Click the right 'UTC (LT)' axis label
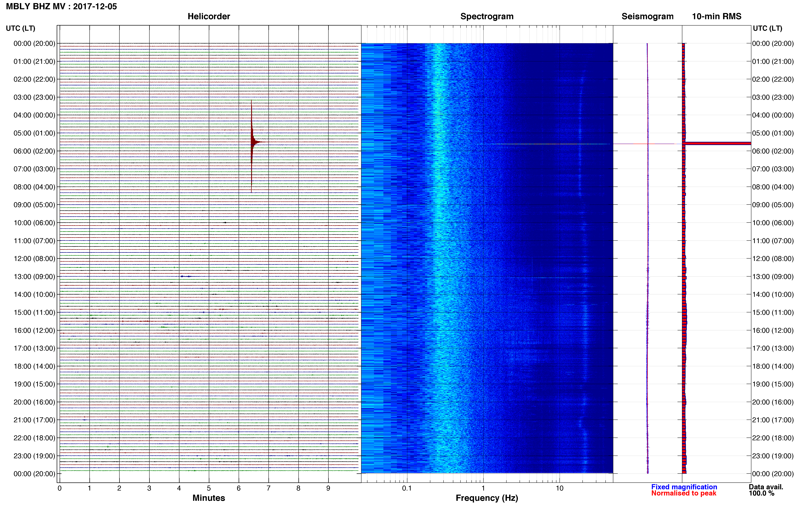Screen dimensions: 812x508 point(767,28)
